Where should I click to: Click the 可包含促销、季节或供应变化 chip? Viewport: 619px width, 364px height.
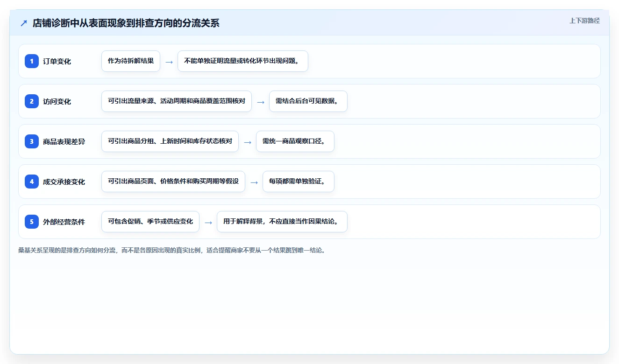tap(150, 222)
